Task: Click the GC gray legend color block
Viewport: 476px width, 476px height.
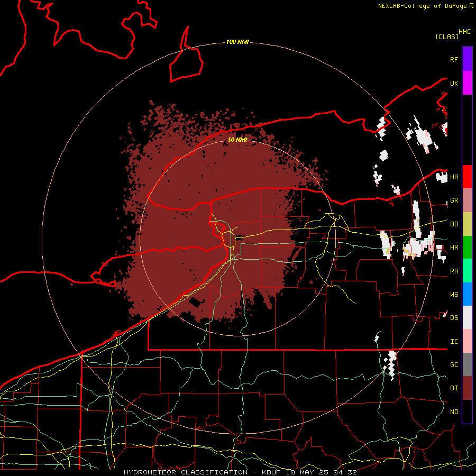Action: pyautogui.click(x=467, y=364)
